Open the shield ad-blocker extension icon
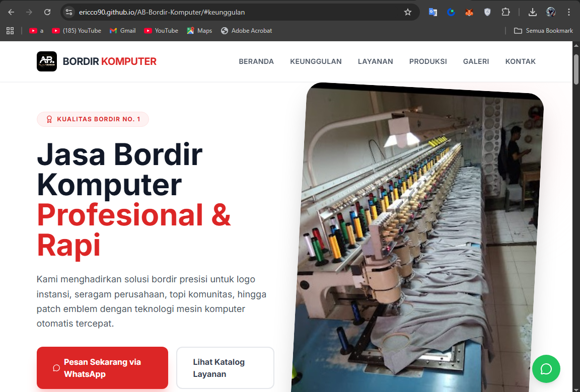580x392 pixels. click(x=487, y=12)
